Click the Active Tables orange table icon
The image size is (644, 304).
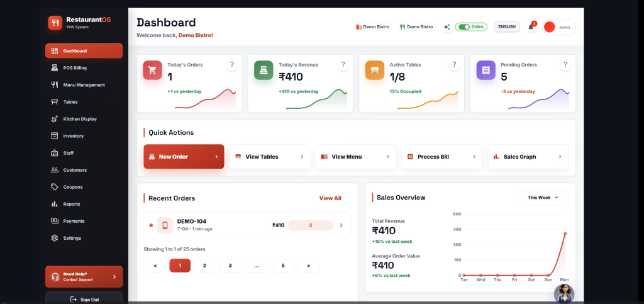(x=375, y=70)
